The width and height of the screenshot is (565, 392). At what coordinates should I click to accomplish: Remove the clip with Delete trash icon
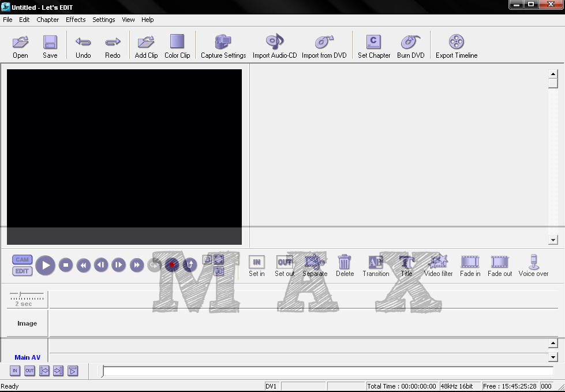click(x=345, y=266)
